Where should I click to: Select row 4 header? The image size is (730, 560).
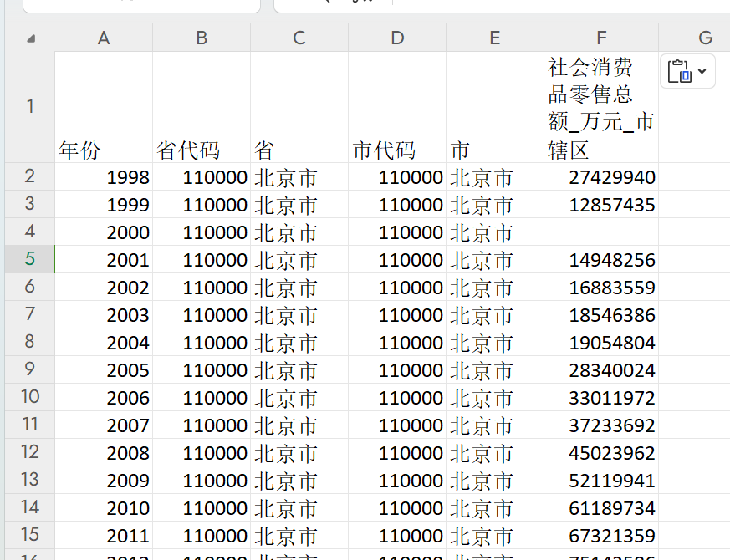click(30, 231)
